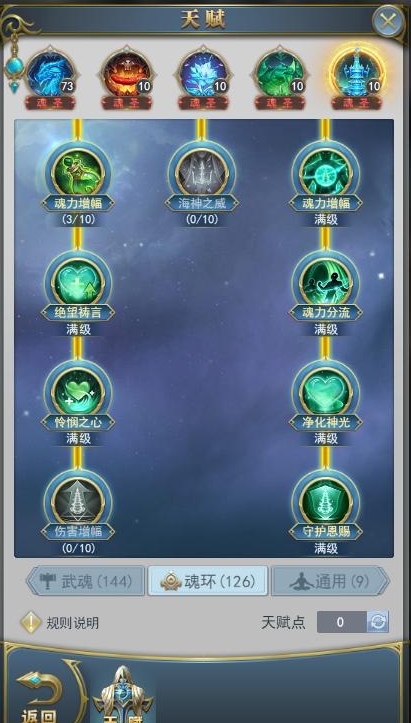Viewport: 411px width, 723px height.
Task: Select the blue ice crystal soul ring
Action: coord(203,75)
